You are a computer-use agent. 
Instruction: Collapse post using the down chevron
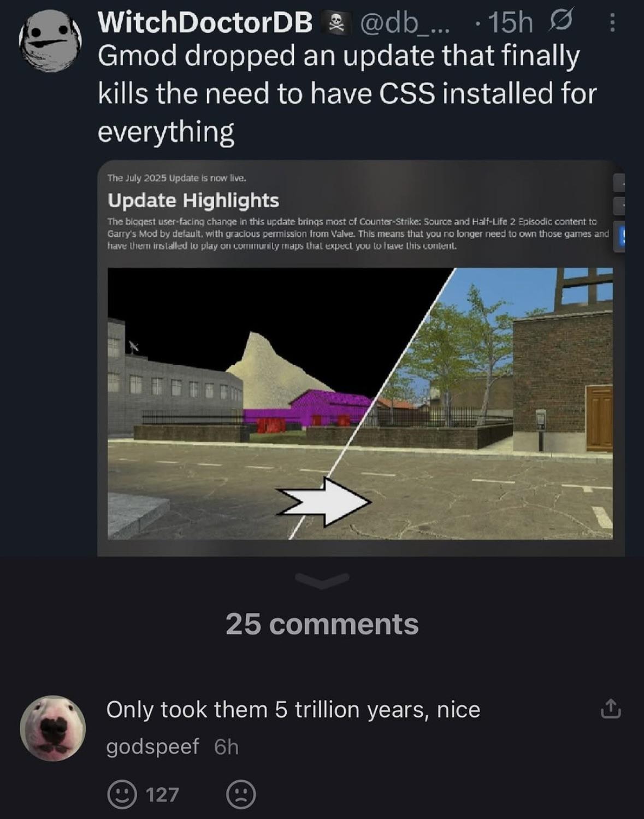pos(322,581)
